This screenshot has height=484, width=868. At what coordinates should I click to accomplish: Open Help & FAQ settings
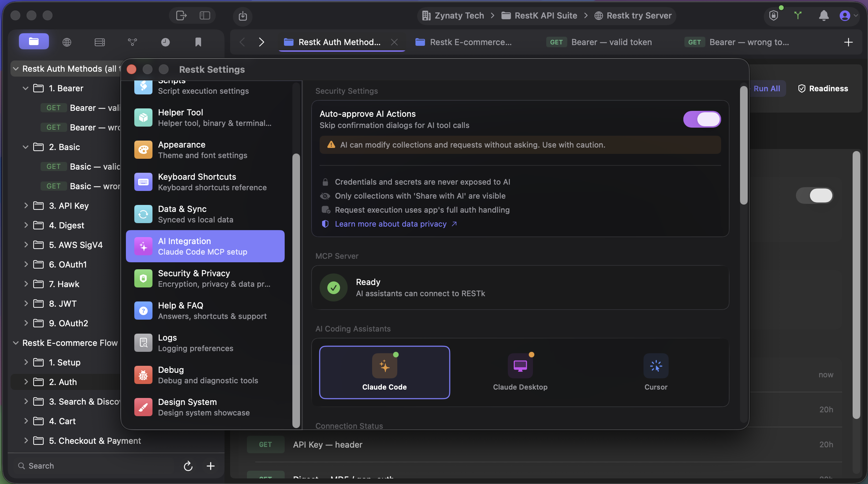(x=205, y=311)
